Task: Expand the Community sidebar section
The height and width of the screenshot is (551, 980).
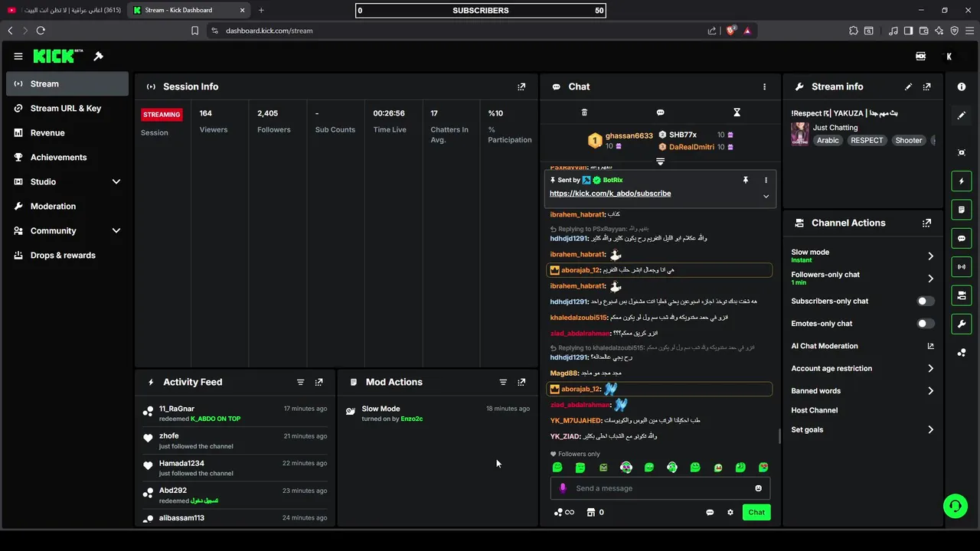Action: (x=116, y=230)
